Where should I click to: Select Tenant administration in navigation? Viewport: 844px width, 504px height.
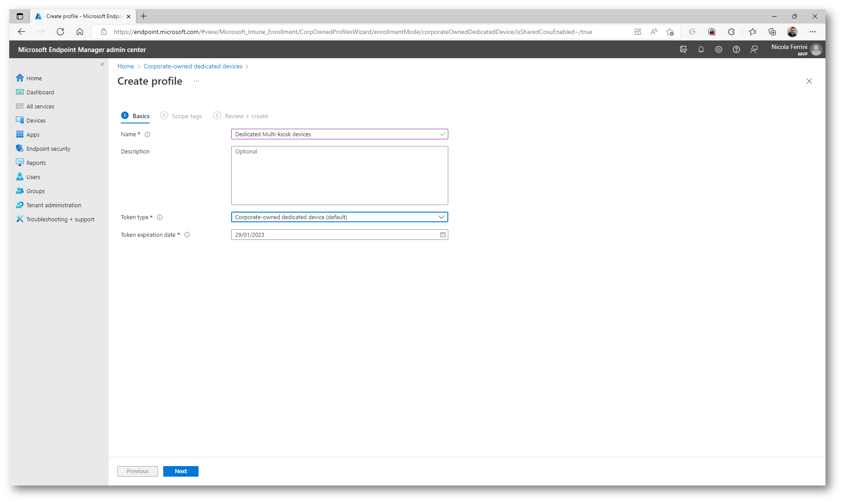tap(53, 205)
